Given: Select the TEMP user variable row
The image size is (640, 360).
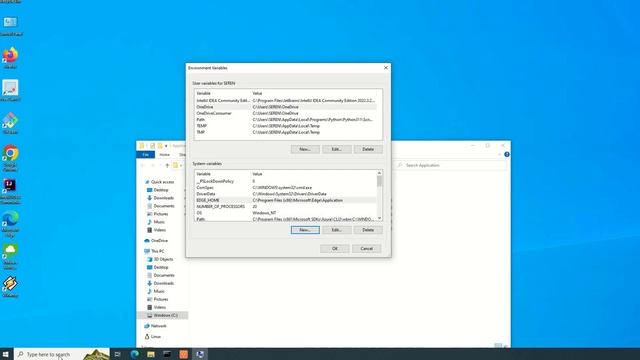Looking at the screenshot, I should [286, 126].
